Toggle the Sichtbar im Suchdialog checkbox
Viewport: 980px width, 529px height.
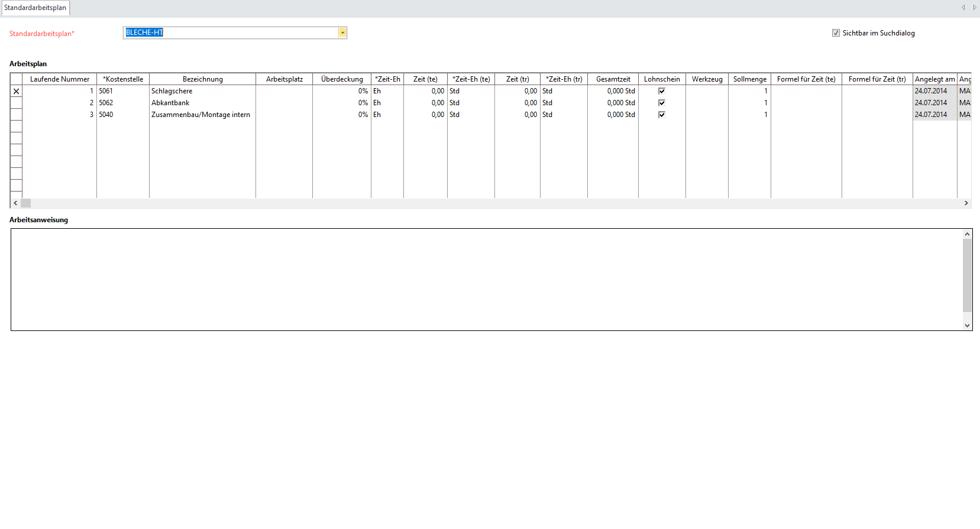tap(836, 33)
